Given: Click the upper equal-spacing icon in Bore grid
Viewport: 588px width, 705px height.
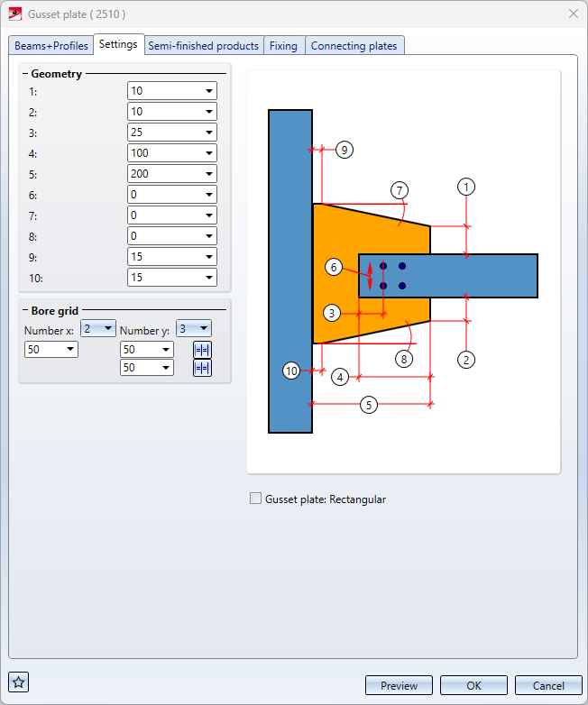Looking at the screenshot, I should [202, 350].
